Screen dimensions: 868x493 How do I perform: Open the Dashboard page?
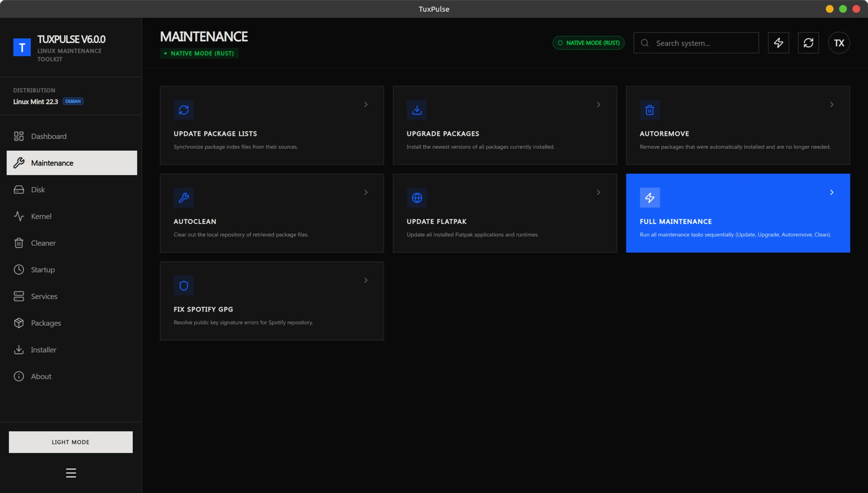[x=48, y=136]
